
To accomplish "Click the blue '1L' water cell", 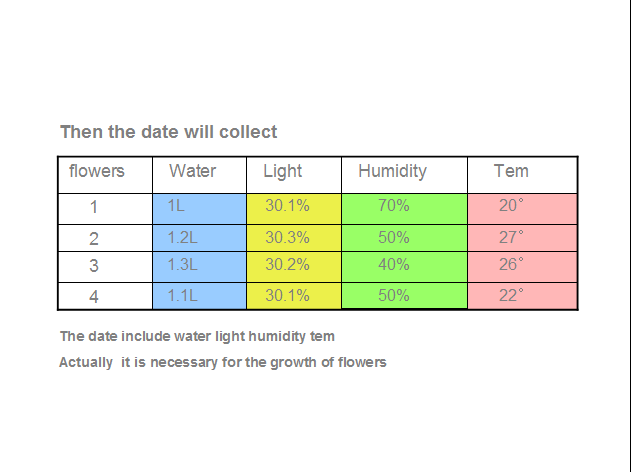I will 200,209.
